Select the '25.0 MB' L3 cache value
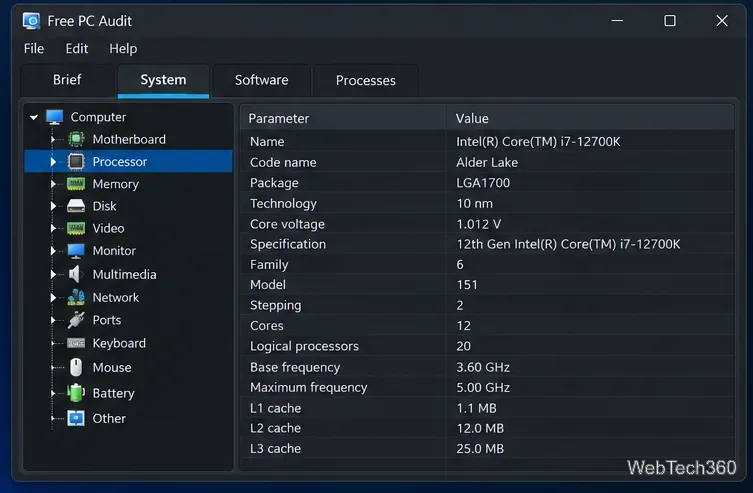 coord(480,448)
